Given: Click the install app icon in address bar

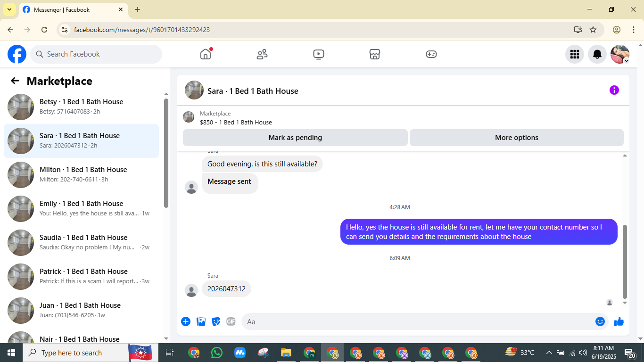Looking at the screenshot, I should 578,30.
